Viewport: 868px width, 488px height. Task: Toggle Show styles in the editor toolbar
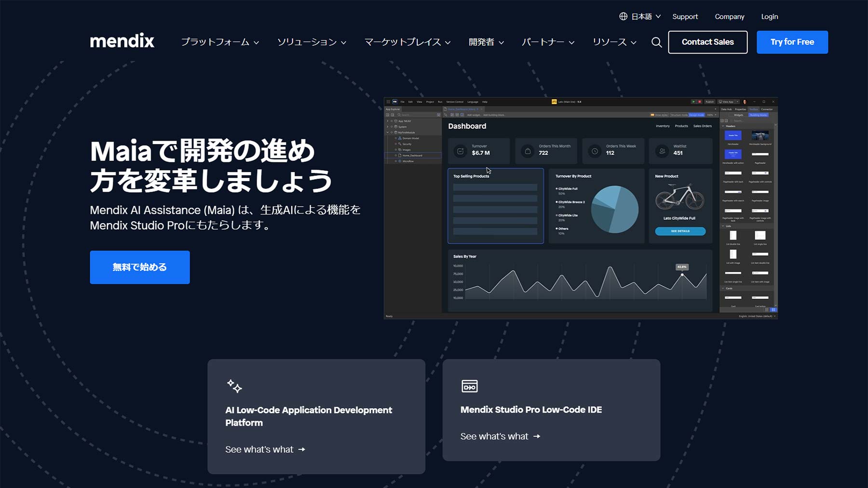pos(659,115)
